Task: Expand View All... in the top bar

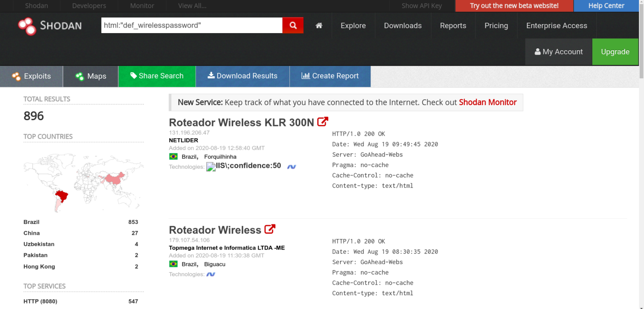Action: pos(192,6)
